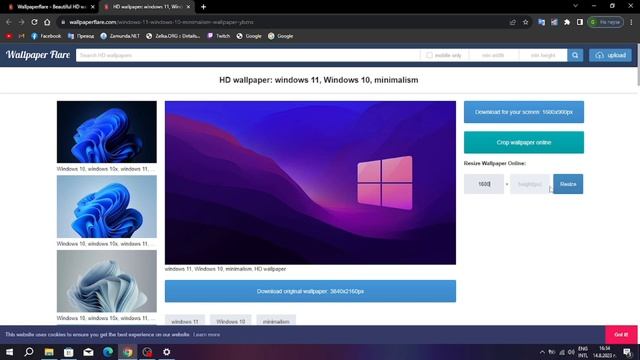Open the main purple Windows wallpaper image
The height and width of the screenshot is (360, 640).
[310, 182]
